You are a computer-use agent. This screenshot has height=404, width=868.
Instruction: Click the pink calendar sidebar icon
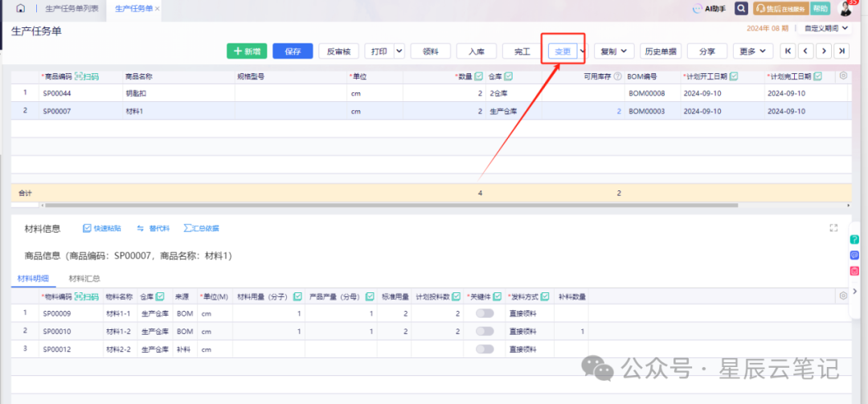[854, 271]
